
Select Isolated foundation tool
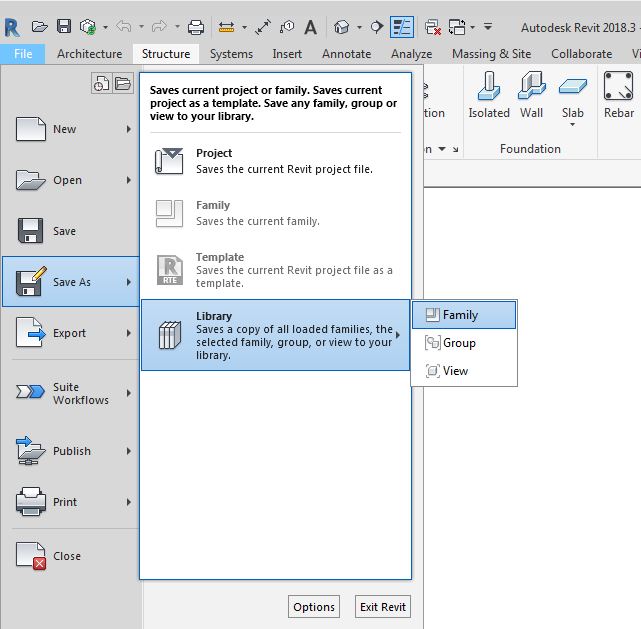click(489, 95)
